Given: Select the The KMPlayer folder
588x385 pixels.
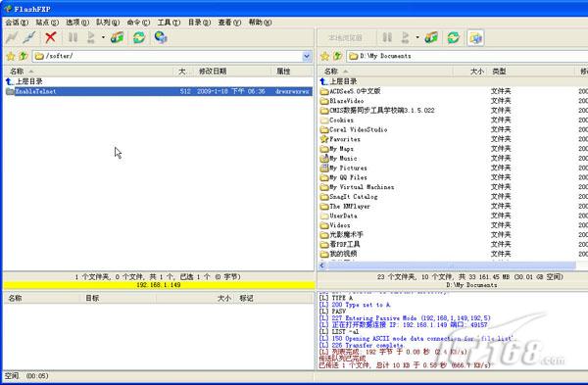Looking at the screenshot, I should pos(345,206).
